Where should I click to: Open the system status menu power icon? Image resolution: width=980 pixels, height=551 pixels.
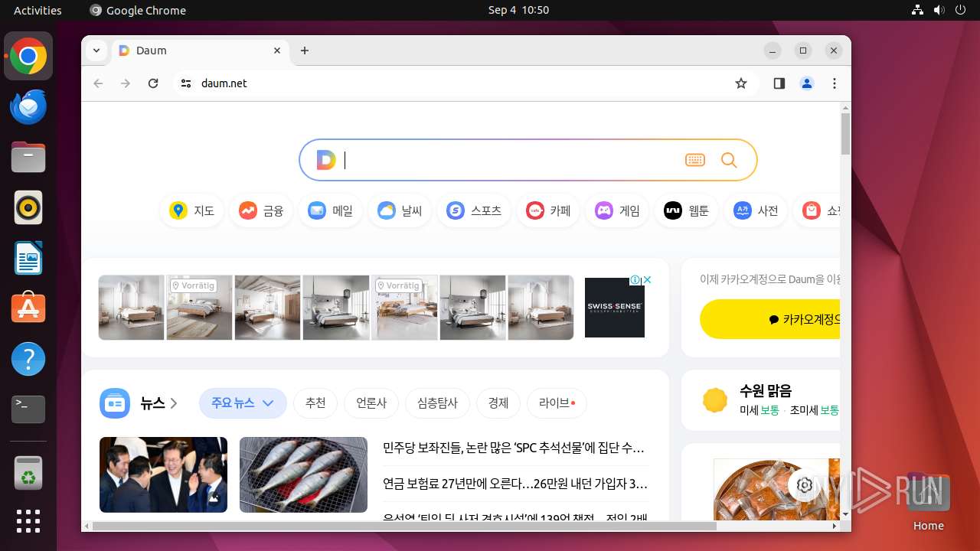[x=962, y=10]
